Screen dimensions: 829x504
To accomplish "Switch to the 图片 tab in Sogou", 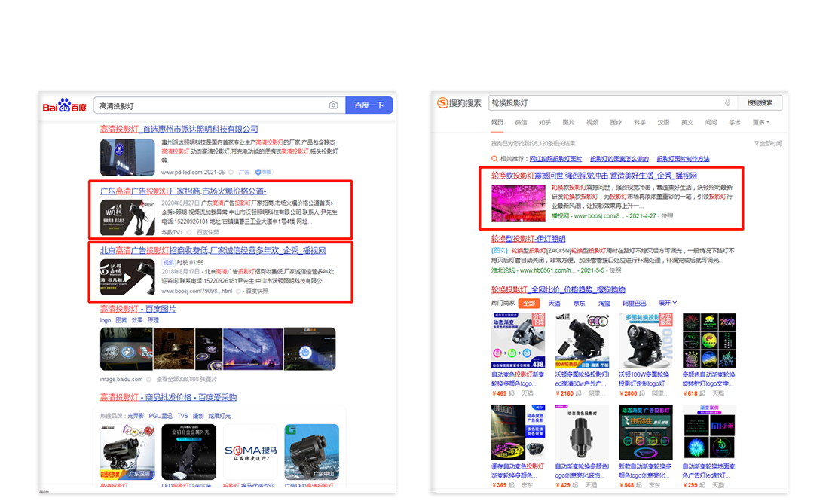I will (568, 123).
